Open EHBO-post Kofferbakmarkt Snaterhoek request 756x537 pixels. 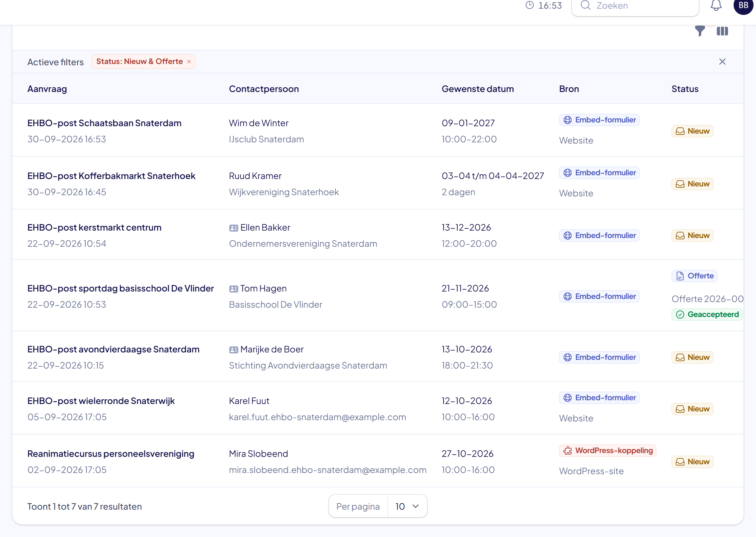[112, 176]
